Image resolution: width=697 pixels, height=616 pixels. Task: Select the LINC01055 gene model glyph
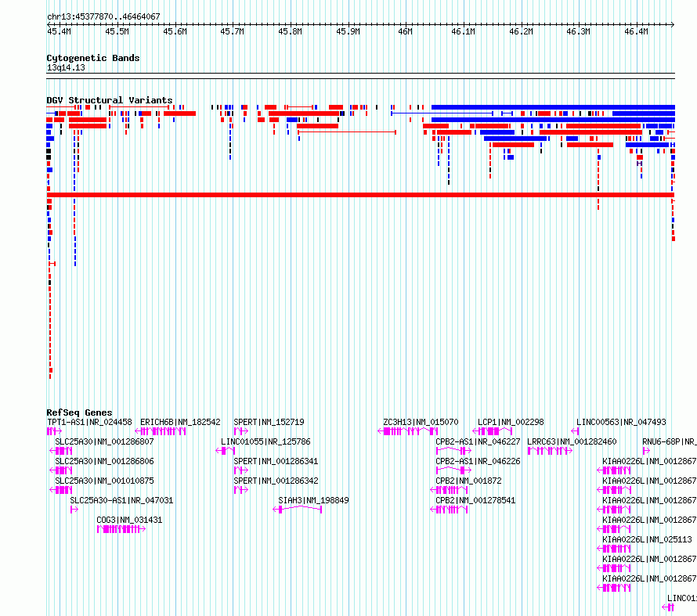tap(226, 451)
